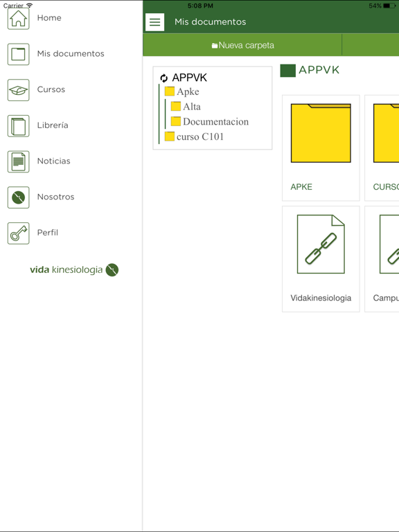Go to Home menu label
The image size is (399, 532).
pos(49,18)
